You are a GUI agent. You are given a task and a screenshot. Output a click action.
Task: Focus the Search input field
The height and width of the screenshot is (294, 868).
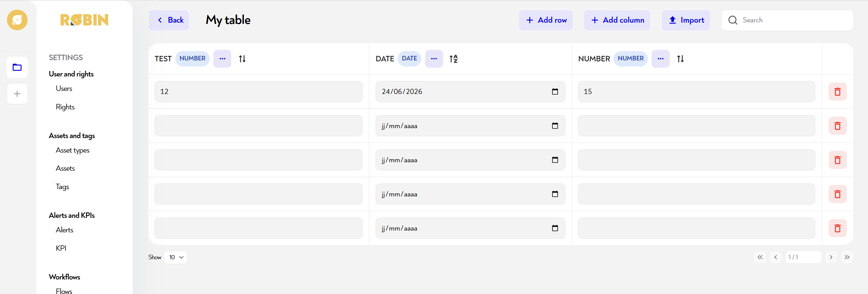pos(787,20)
